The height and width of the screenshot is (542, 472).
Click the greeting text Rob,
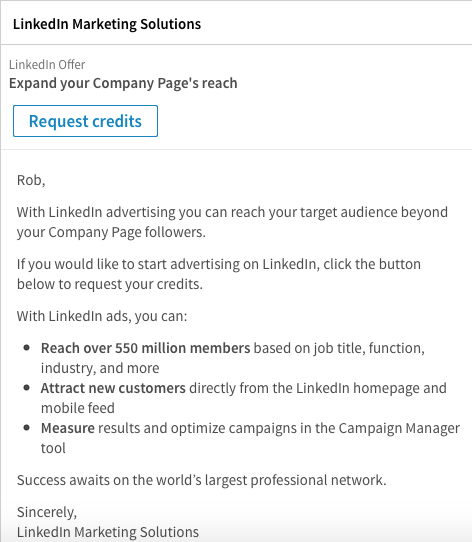(31, 180)
